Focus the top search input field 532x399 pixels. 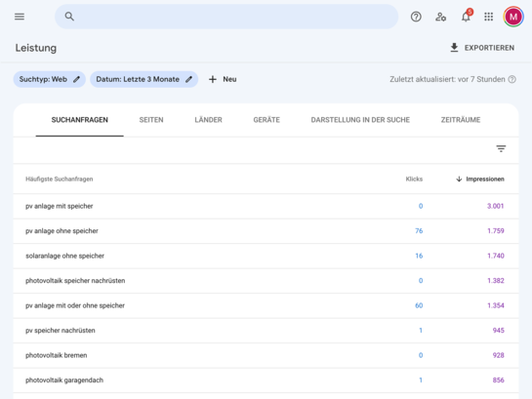(x=226, y=17)
